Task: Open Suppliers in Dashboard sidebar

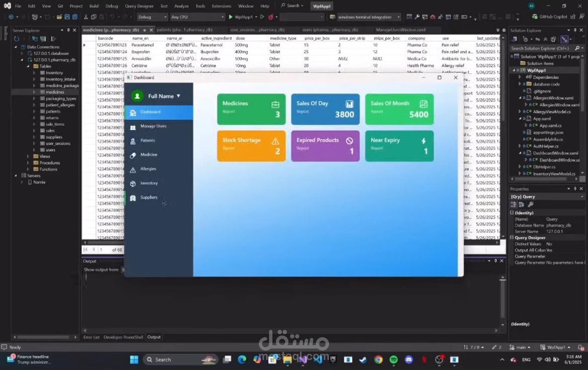Action: tap(159, 198)
